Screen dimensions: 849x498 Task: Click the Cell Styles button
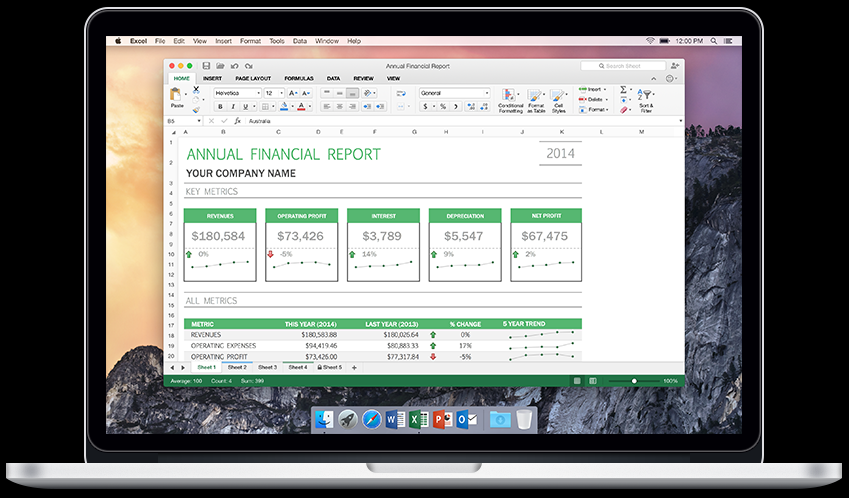pyautogui.click(x=558, y=101)
